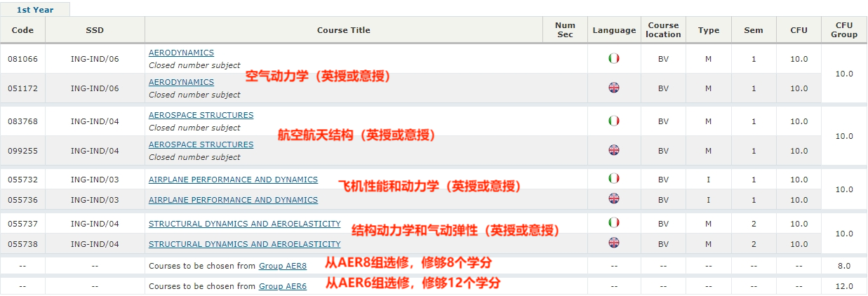Click Italian flag icon in row 055737
The width and height of the screenshot is (868, 296).
click(x=614, y=223)
